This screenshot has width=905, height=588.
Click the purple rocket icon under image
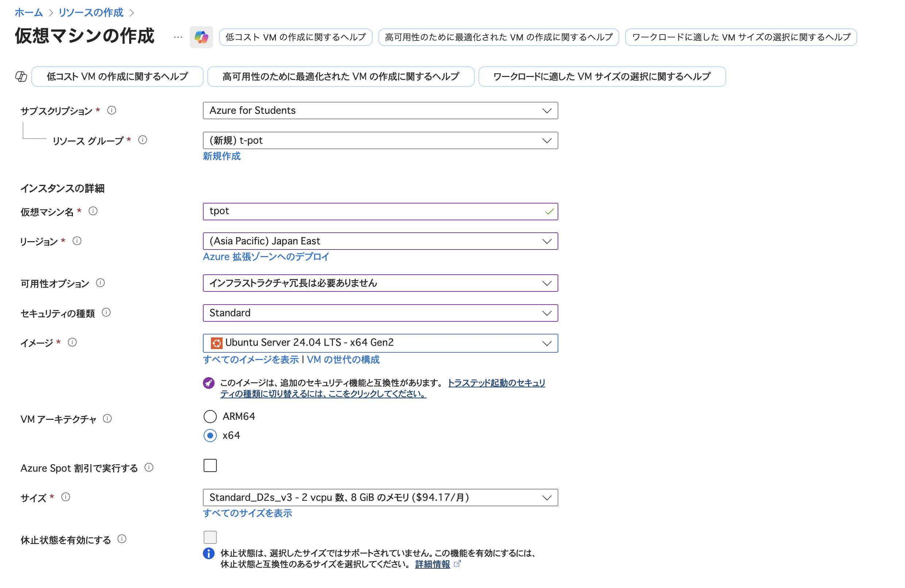(x=209, y=383)
